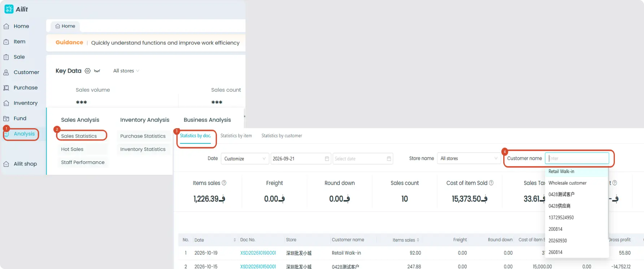Click the Key Data settings circle icon
Image resolution: width=644 pixels, height=269 pixels.
[x=87, y=71]
